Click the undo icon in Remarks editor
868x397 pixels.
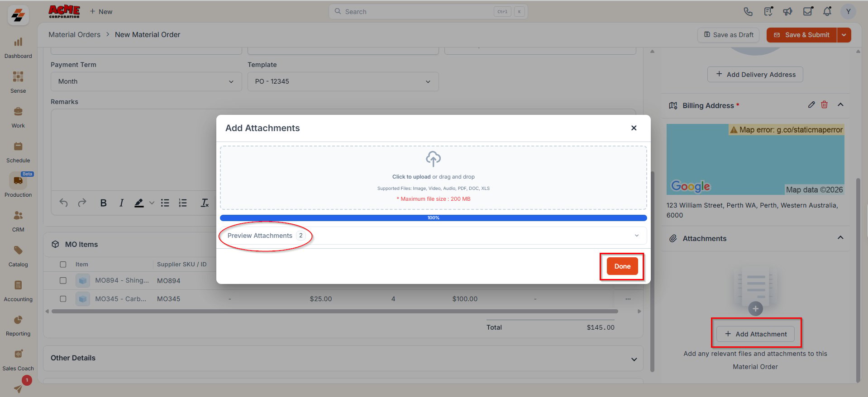64,203
